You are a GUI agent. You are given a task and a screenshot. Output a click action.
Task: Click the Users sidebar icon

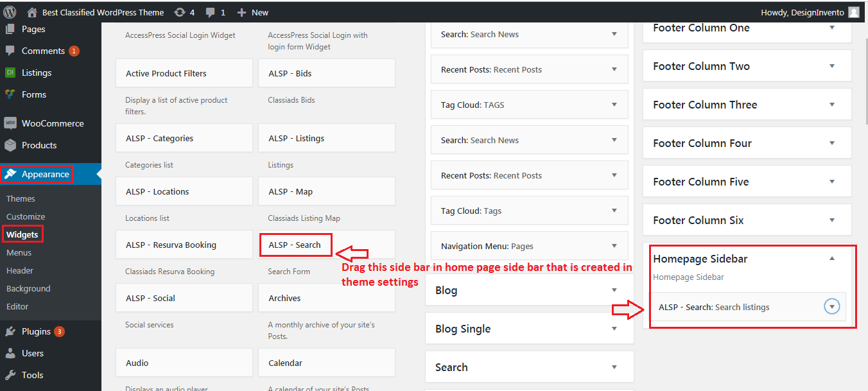pos(10,353)
